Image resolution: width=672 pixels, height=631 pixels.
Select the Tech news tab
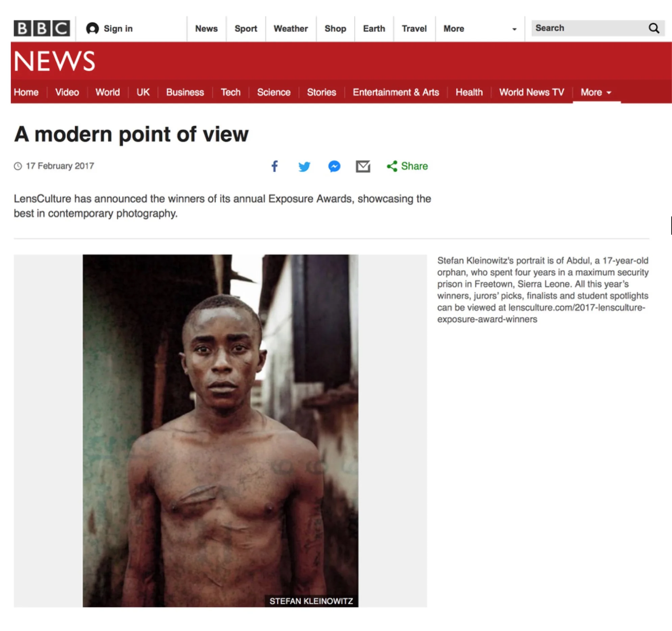231,92
